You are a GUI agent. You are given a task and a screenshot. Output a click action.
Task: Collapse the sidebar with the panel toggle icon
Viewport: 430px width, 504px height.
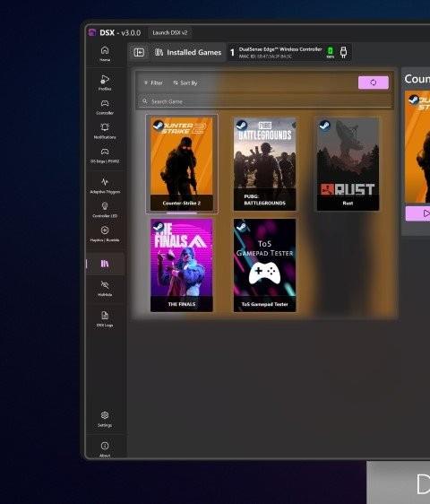point(139,52)
